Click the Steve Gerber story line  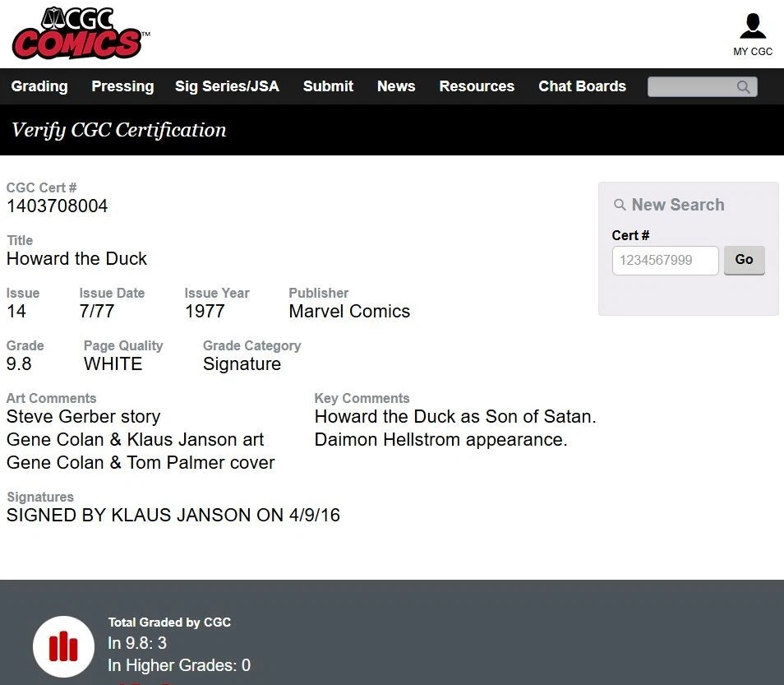click(84, 416)
